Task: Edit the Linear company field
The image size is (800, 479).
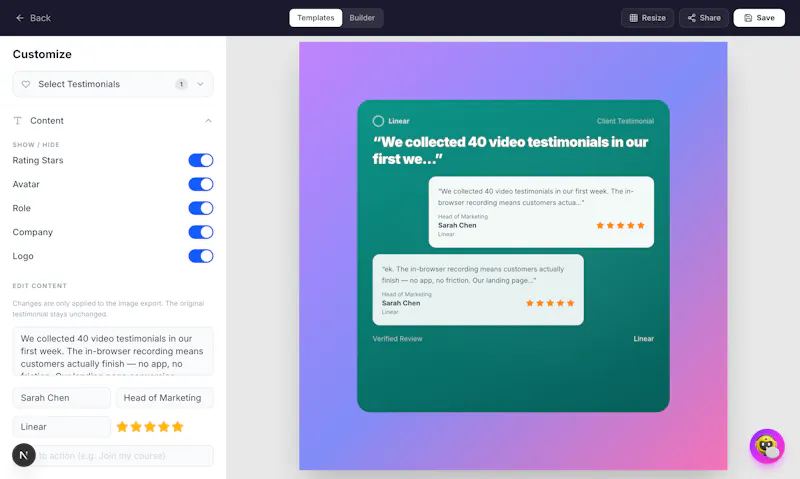Action: (x=61, y=427)
